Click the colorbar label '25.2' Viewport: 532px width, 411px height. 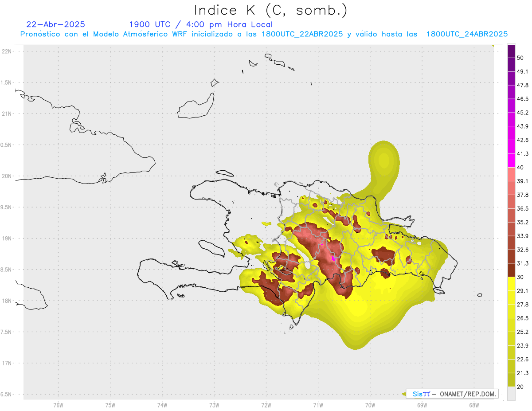(x=523, y=332)
